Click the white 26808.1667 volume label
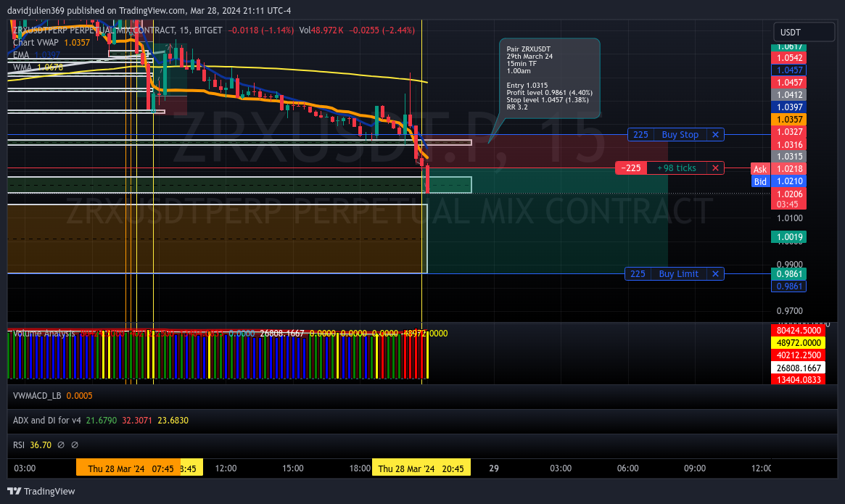 pos(799,368)
